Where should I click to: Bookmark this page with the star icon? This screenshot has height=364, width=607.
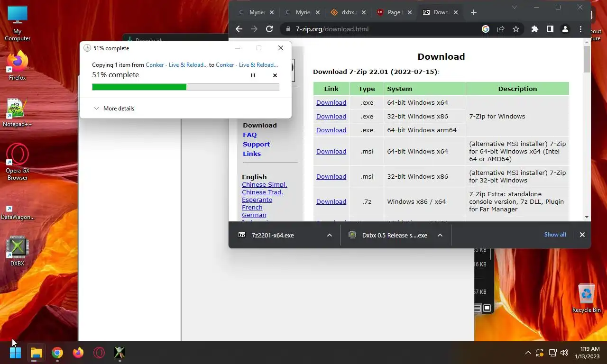click(516, 29)
